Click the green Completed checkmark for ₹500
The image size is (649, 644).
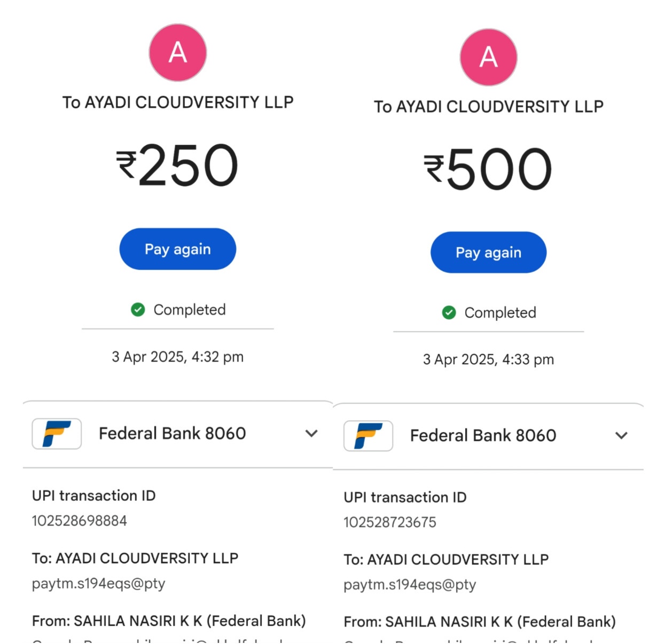coord(449,312)
